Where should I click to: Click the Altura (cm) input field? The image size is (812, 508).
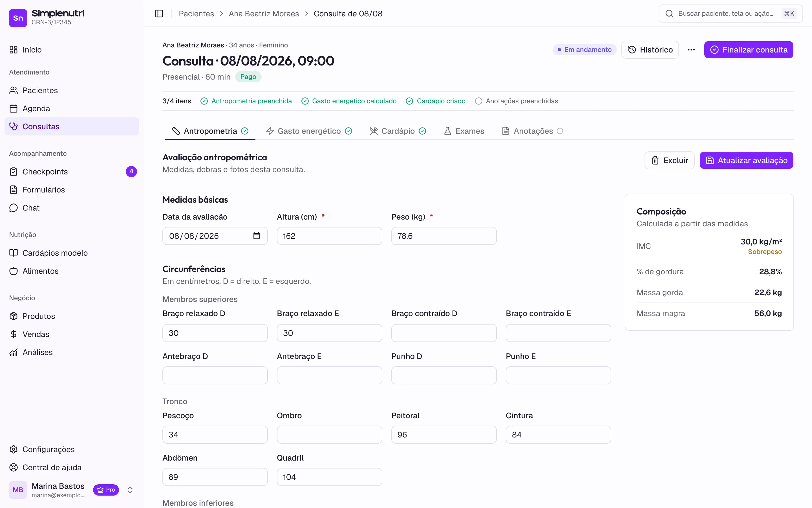pos(329,236)
